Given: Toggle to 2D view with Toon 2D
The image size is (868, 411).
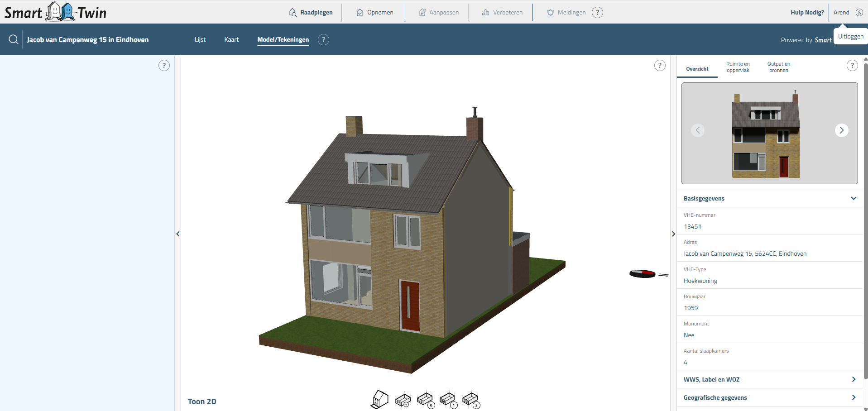Looking at the screenshot, I should (x=202, y=401).
